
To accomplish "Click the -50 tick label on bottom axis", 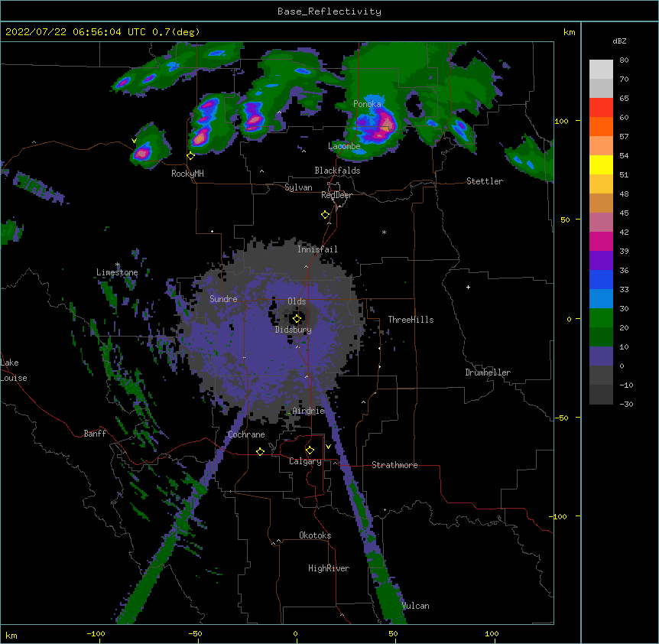I will [x=195, y=633].
